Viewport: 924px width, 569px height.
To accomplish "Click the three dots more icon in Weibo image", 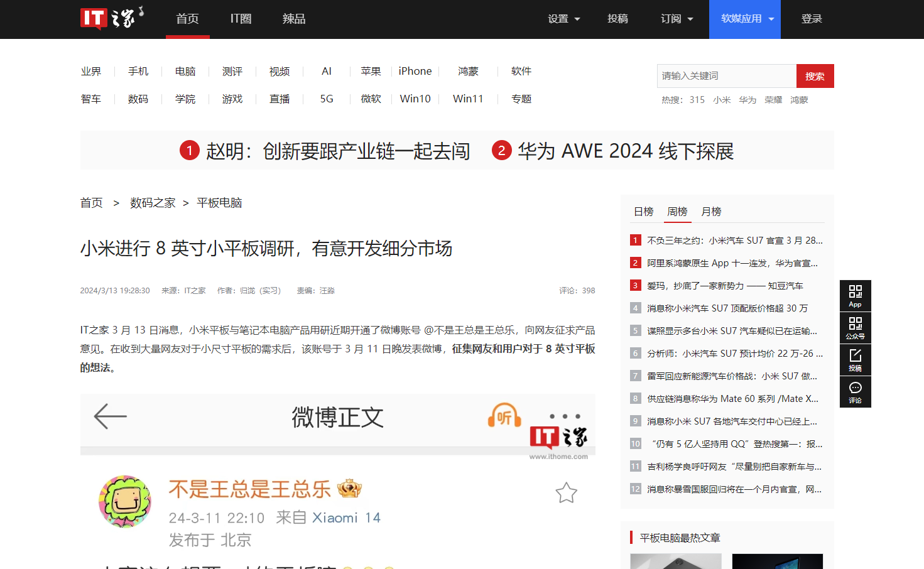I will [565, 416].
